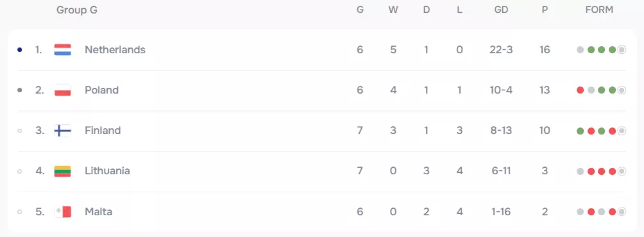Click the Lithuania flag icon
This screenshot has width=644, height=237.
point(62,171)
